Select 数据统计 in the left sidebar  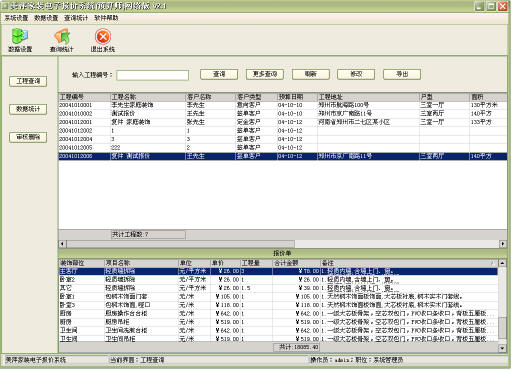28,109
